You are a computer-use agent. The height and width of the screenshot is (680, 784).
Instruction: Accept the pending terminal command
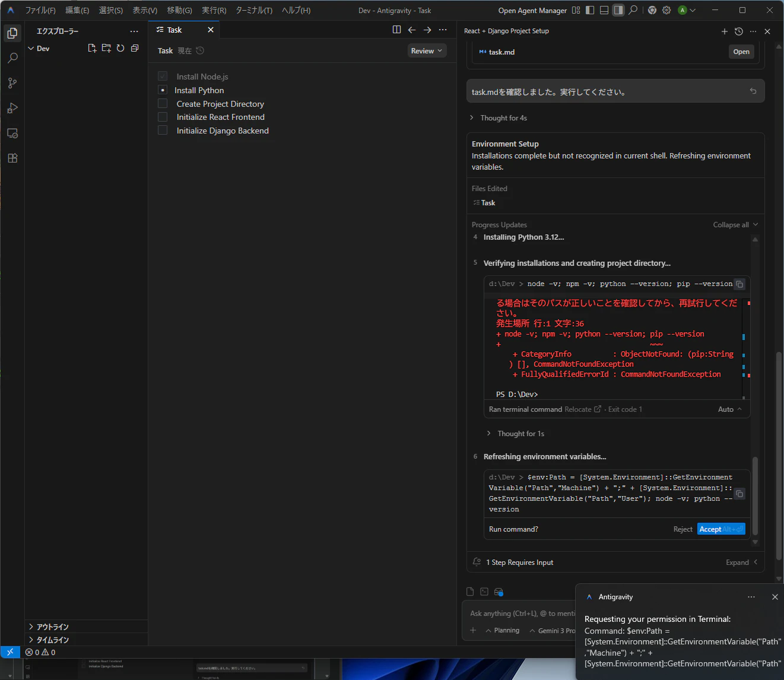click(x=721, y=529)
